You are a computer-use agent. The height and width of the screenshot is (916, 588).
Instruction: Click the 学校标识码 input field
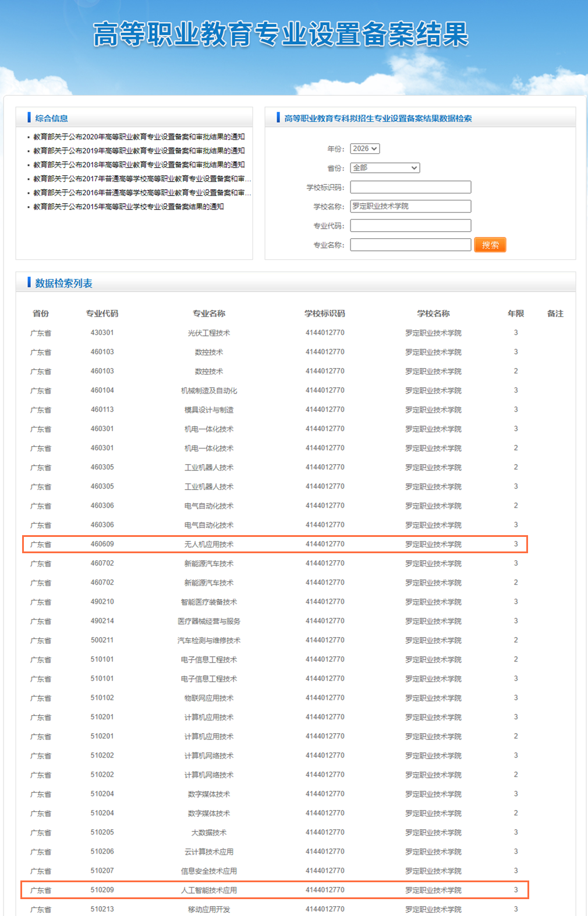coord(410,187)
